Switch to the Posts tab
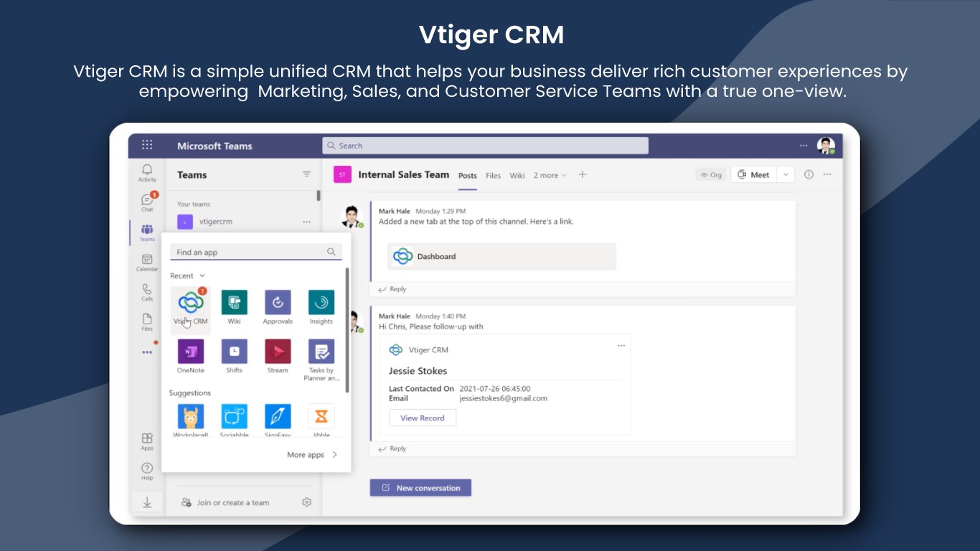Viewport: 980px width, 551px height. (468, 175)
